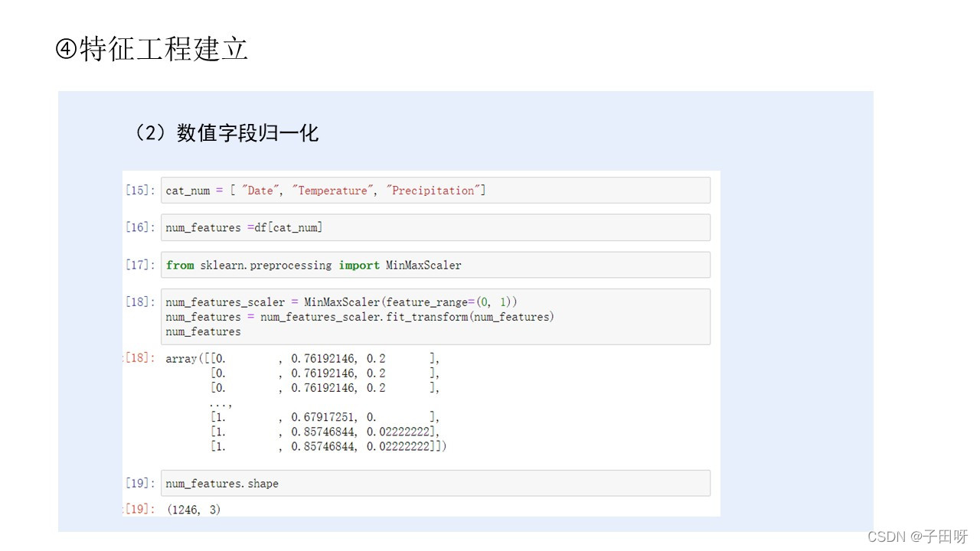Click the red output prompt [18]:
The height and width of the screenshot is (551, 980).
[x=140, y=358]
